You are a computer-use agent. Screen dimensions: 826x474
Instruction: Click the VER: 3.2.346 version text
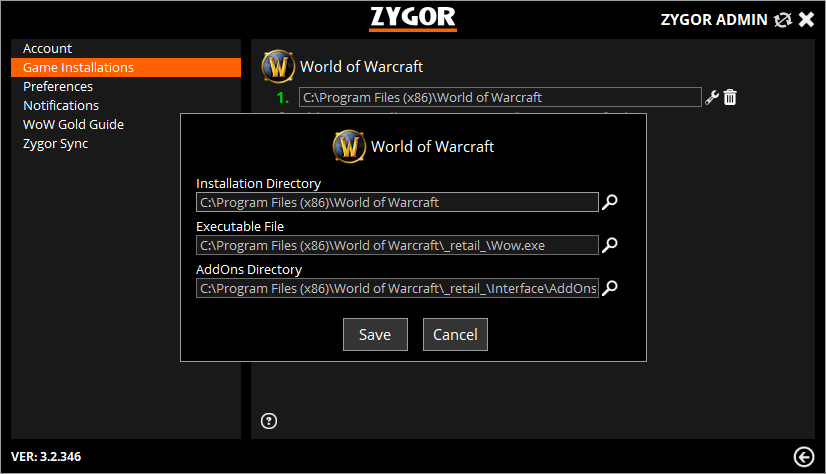pyautogui.click(x=46, y=457)
